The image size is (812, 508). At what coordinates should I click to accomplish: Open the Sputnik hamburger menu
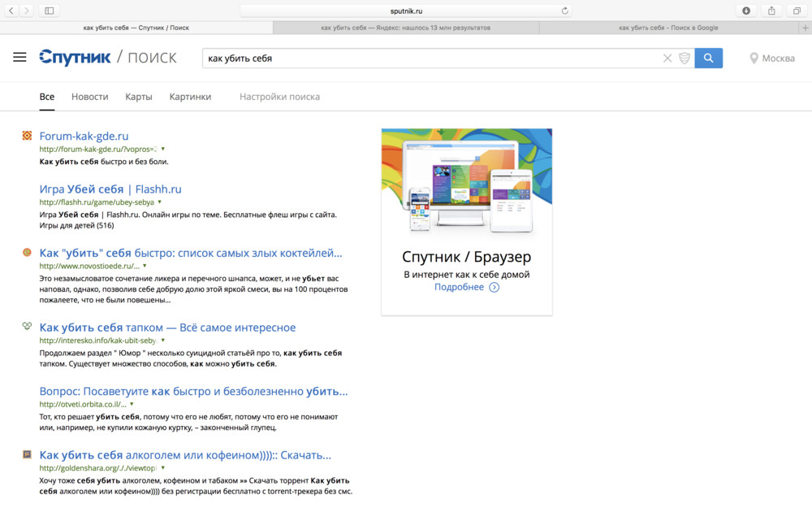(x=19, y=57)
